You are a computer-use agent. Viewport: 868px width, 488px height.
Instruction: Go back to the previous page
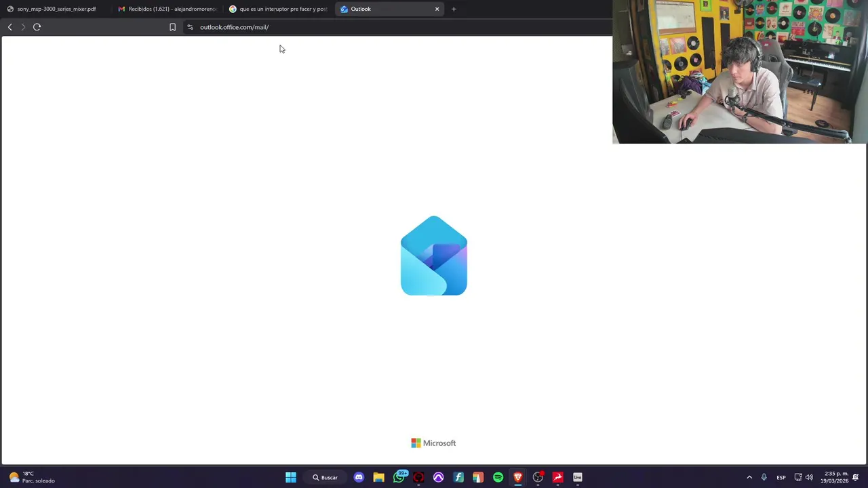pyautogui.click(x=9, y=27)
